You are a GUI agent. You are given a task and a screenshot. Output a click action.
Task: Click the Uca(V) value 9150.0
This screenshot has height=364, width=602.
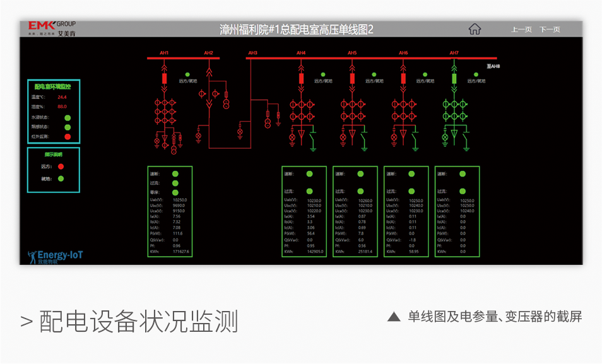(x=179, y=211)
